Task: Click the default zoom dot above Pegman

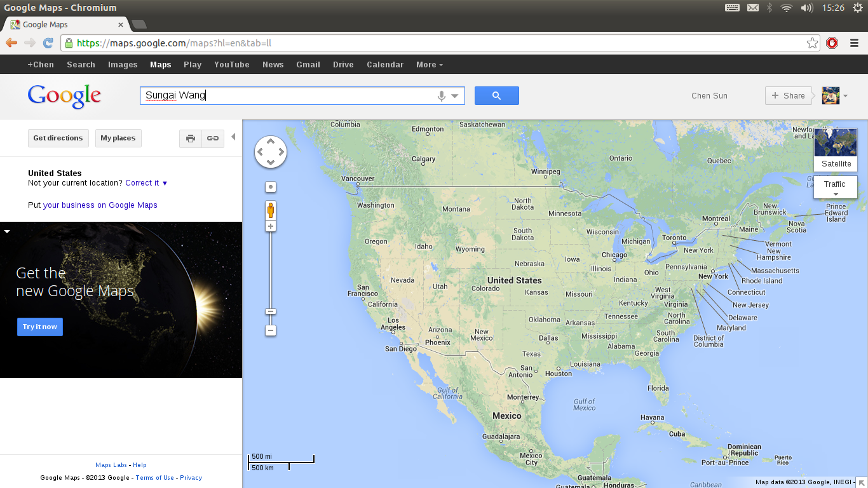Action: click(x=271, y=186)
